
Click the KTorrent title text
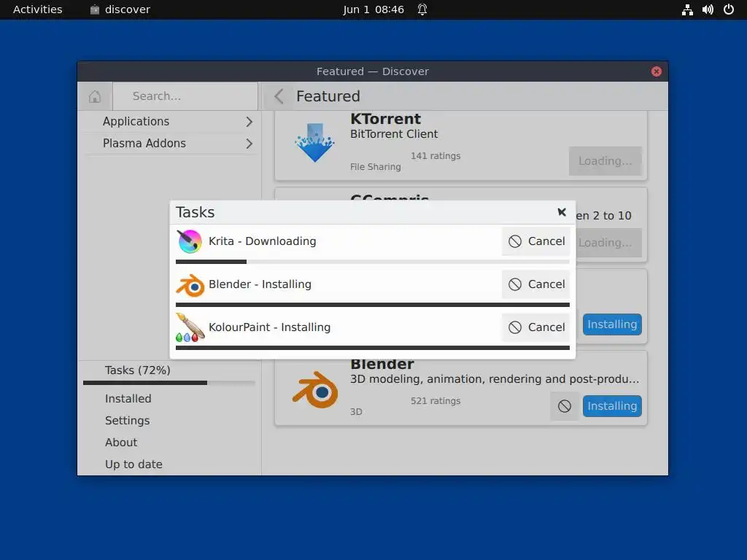[x=385, y=119]
